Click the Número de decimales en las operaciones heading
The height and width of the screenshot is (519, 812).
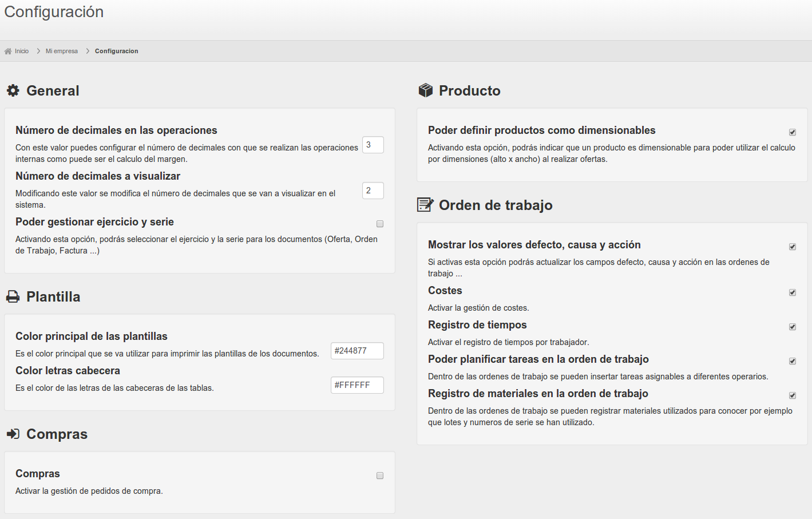coord(116,130)
